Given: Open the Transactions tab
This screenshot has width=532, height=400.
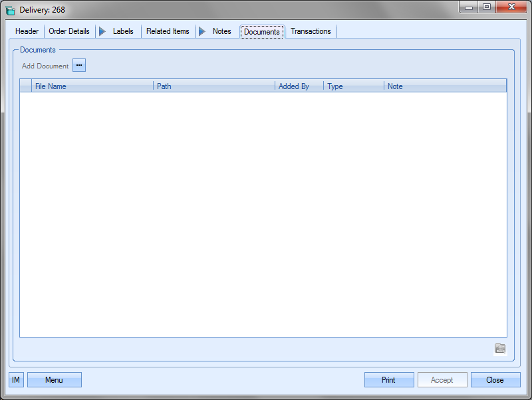Looking at the screenshot, I should click(311, 31).
